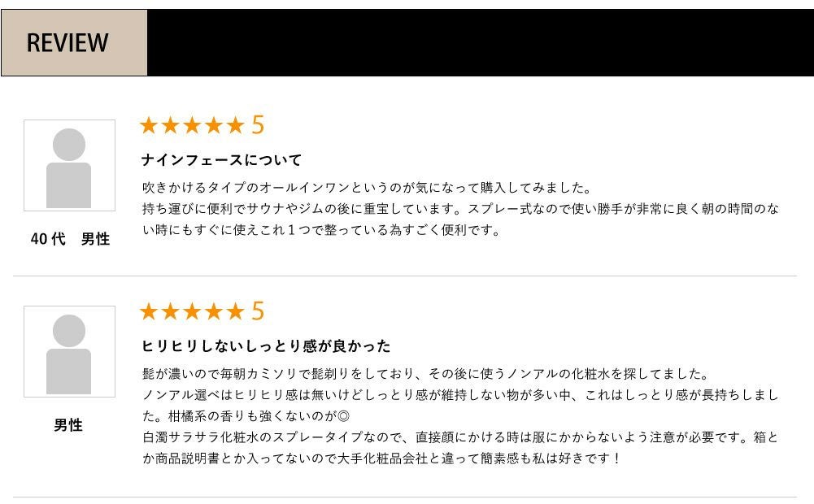Click the score 5 on ヒリヒリ review
Image resolution: width=814 pixels, height=504 pixels.
(x=258, y=311)
